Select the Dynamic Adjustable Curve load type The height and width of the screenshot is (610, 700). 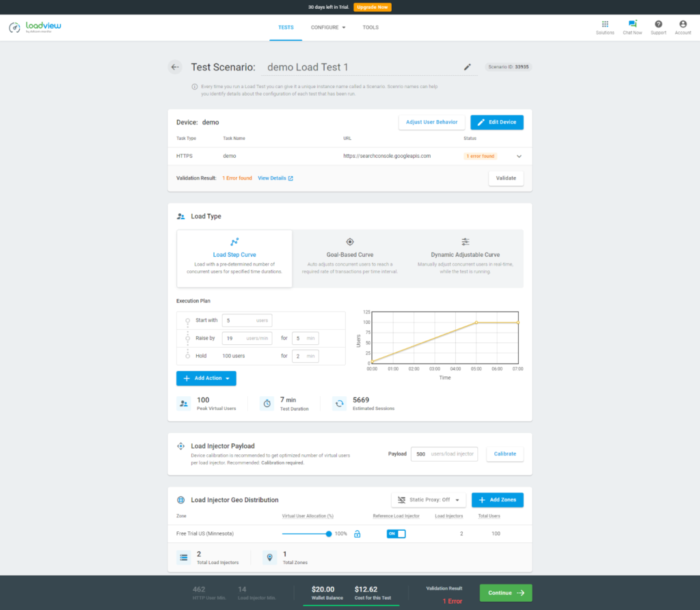[465, 258]
